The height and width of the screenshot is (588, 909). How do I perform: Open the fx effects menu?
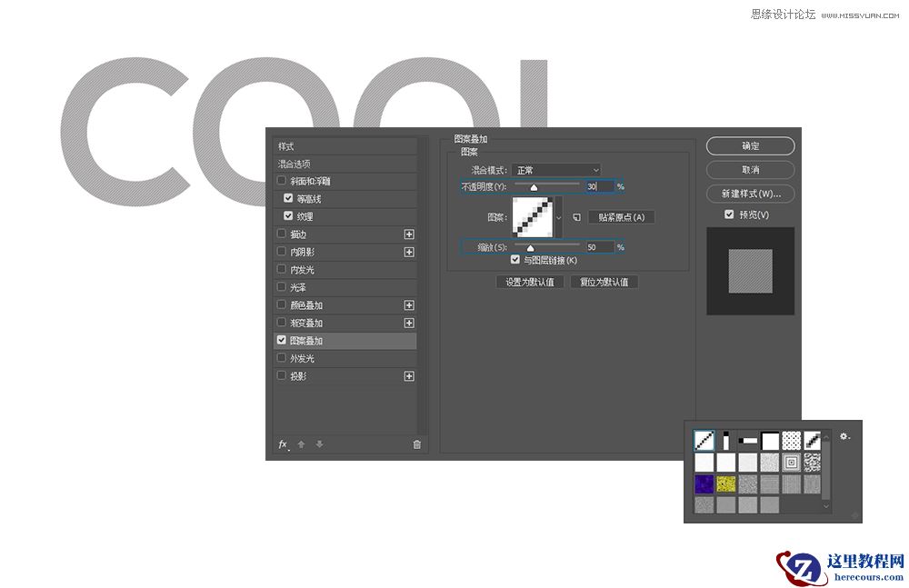pos(283,444)
